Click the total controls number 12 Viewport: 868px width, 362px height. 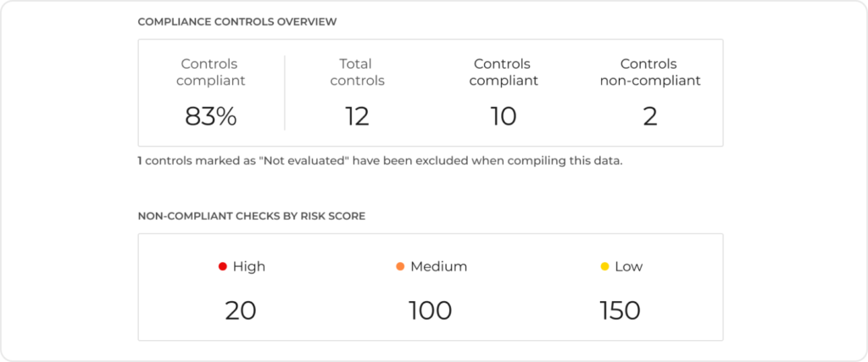tap(357, 117)
